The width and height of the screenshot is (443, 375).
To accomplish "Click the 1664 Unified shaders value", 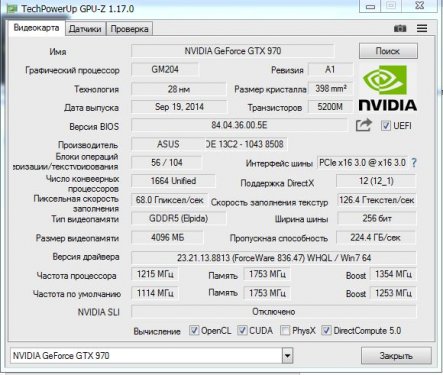I will pos(173,181).
